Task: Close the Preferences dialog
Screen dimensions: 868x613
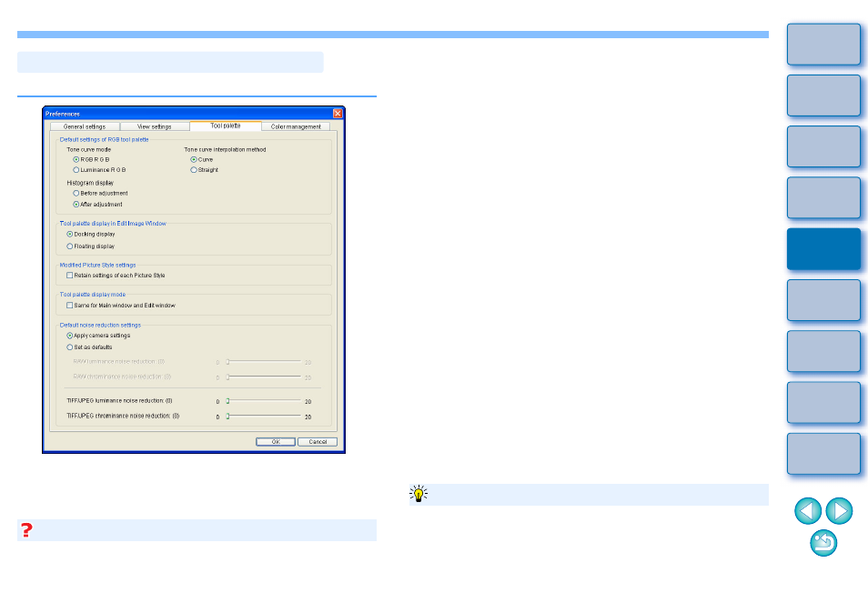Action: (x=338, y=114)
